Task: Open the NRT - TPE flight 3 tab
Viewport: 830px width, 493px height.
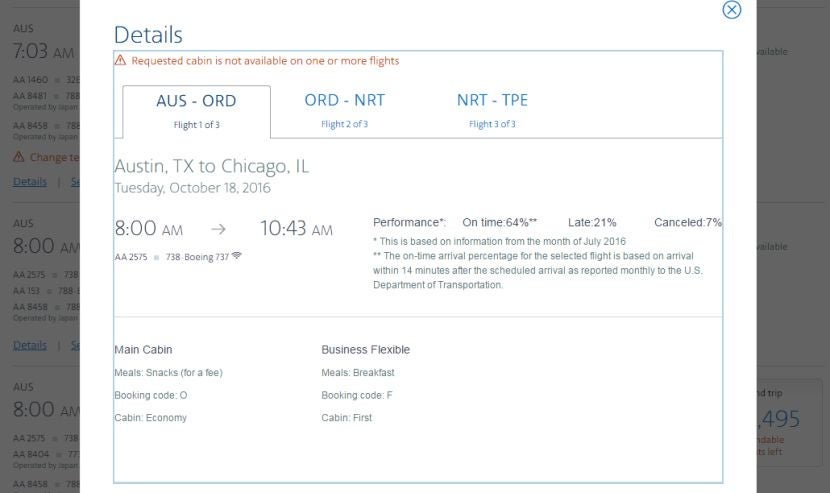Action: [x=492, y=109]
